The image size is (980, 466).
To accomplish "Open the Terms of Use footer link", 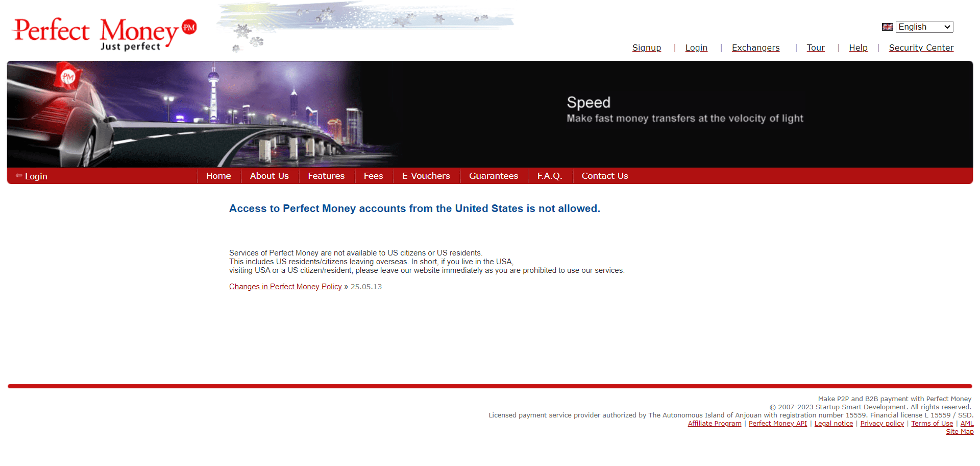I will tap(932, 424).
